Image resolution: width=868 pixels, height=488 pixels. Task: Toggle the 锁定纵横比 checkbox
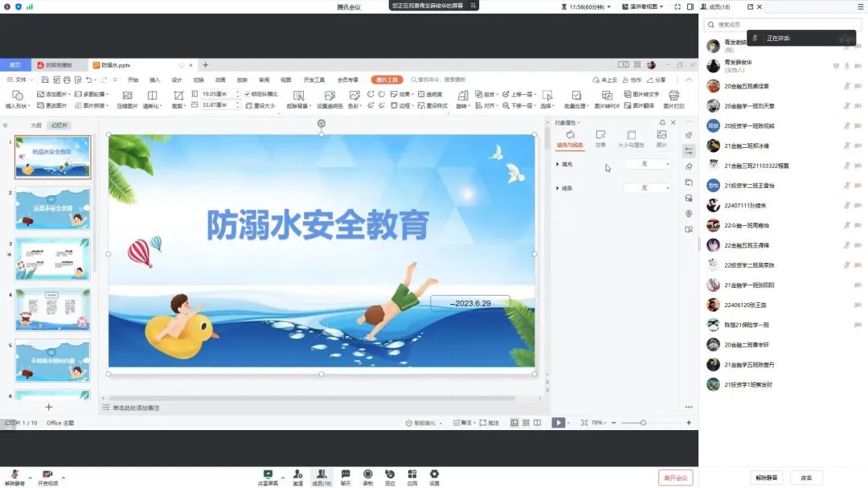(x=248, y=94)
